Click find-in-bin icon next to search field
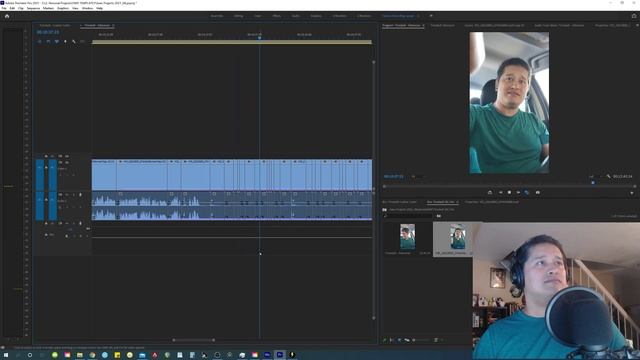640x360 pixels. point(439,216)
